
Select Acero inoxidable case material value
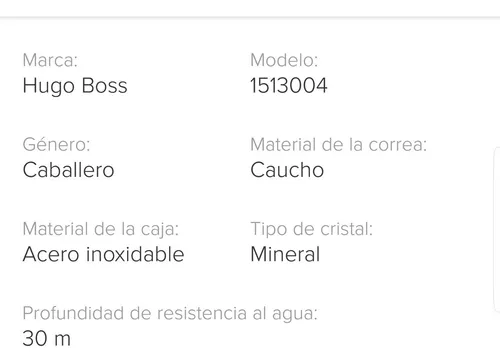coord(103,254)
